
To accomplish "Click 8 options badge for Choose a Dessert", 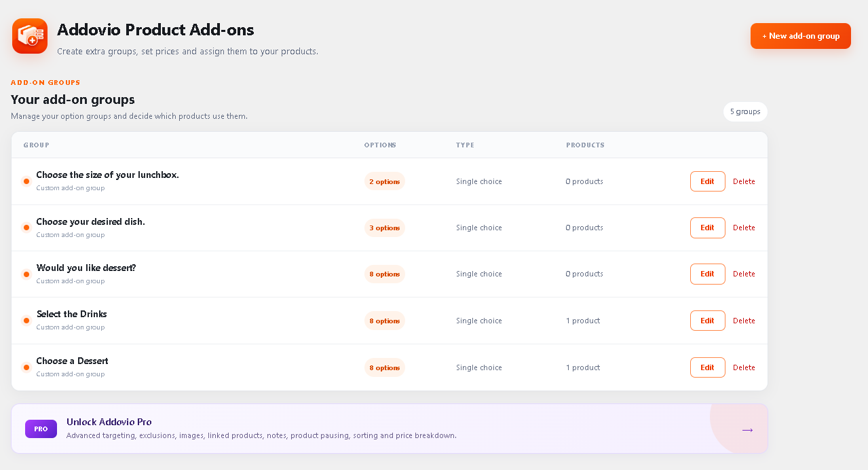I will pos(385,367).
